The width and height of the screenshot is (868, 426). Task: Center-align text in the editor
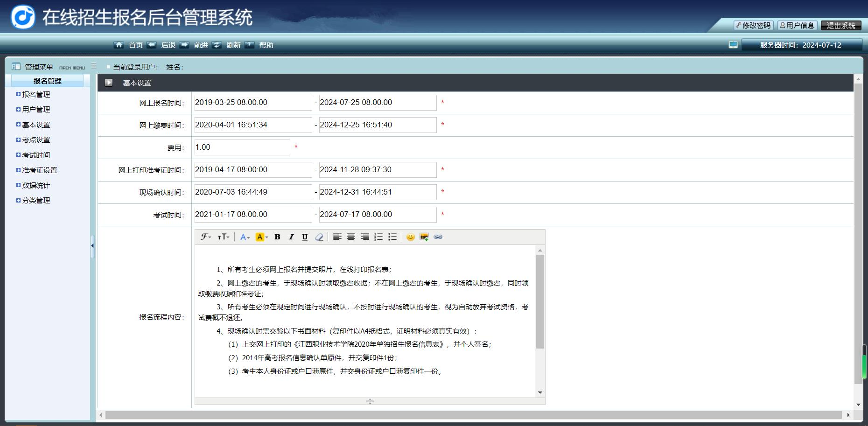click(x=351, y=237)
